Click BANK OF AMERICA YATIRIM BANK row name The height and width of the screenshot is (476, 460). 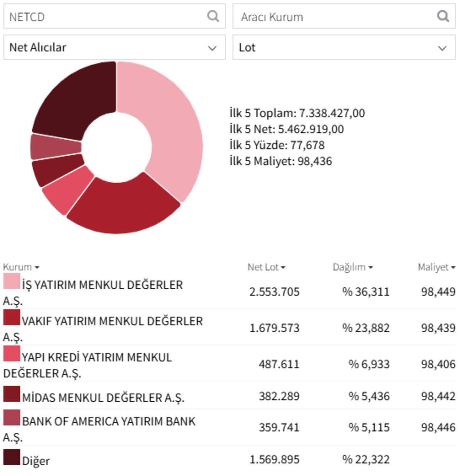click(99, 429)
